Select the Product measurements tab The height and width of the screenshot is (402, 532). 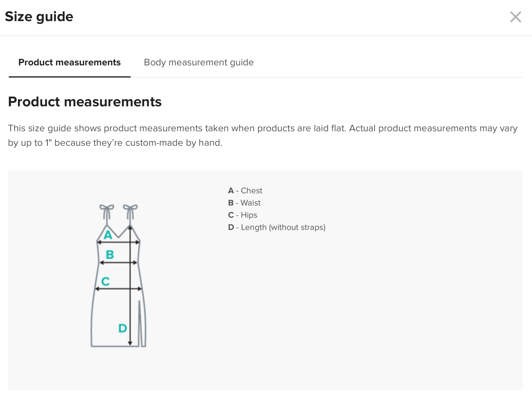click(x=69, y=62)
